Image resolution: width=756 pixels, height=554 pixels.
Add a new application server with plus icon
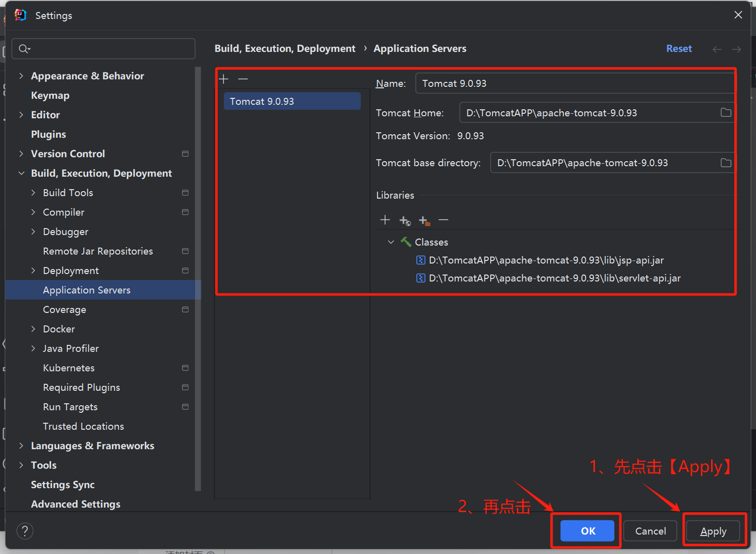224,79
